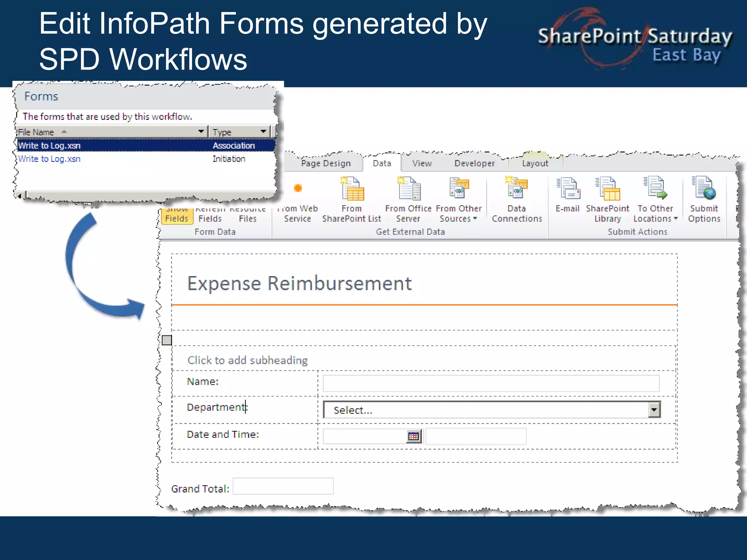Click the Name text input field
This screenshot has height=560, width=747.
491,383
